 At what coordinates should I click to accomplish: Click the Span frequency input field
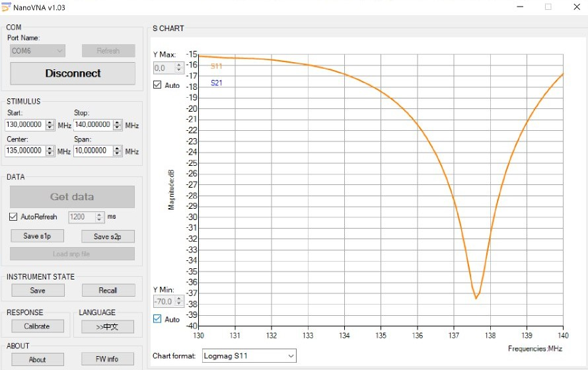tap(92, 151)
